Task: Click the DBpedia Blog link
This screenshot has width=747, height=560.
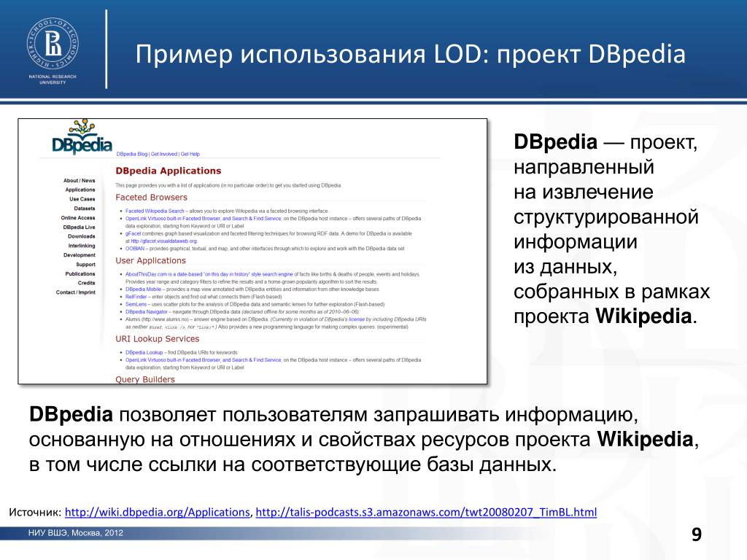Action: [x=132, y=155]
